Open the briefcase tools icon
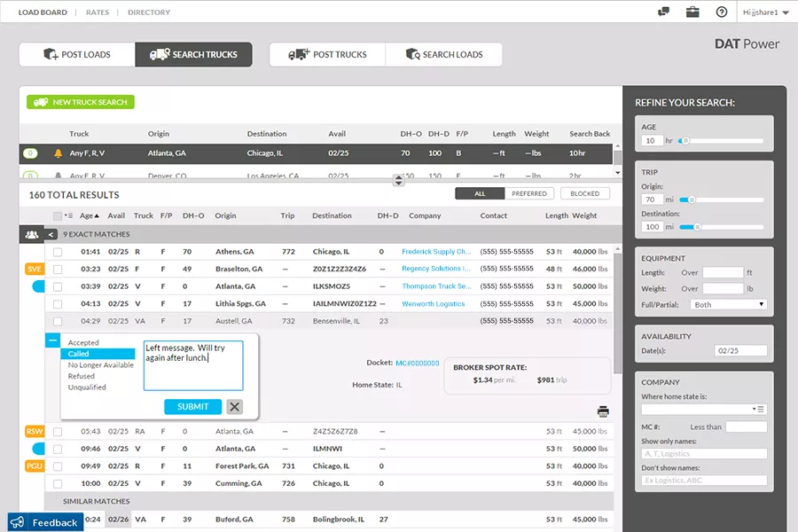The height and width of the screenshot is (532, 798). 692,12
